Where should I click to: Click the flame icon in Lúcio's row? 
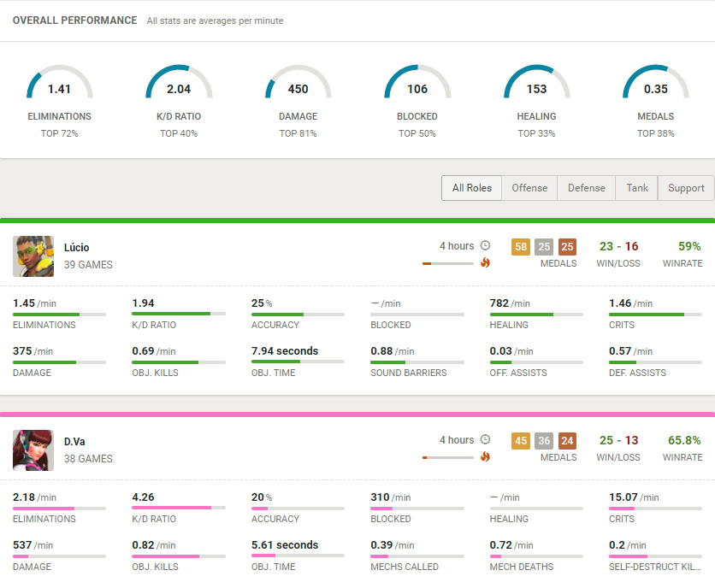485,262
